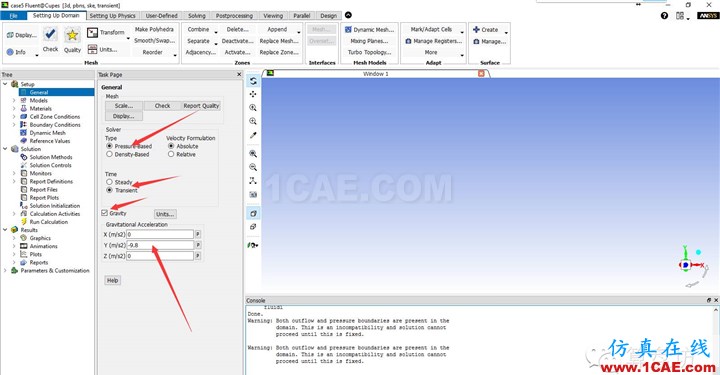Click Check button in task page
This screenshot has width=720, height=375.
pyautogui.click(x=162, y=106)
